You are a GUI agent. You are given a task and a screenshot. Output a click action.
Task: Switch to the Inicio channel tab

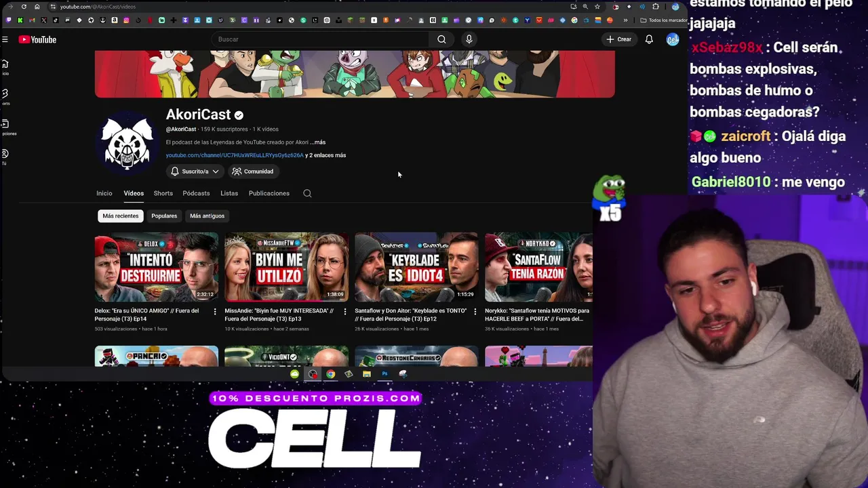pyautogui.click(x=104, y=193)
